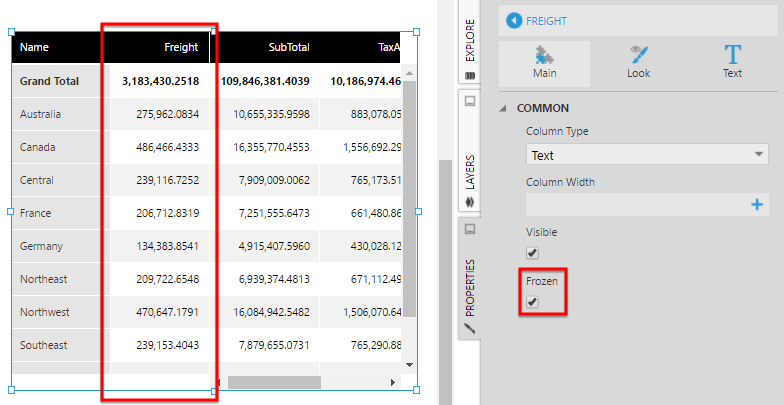The image size is (784, 405).
Task: Switch to the EXPLORE side tab
Action: coord(470,40)
